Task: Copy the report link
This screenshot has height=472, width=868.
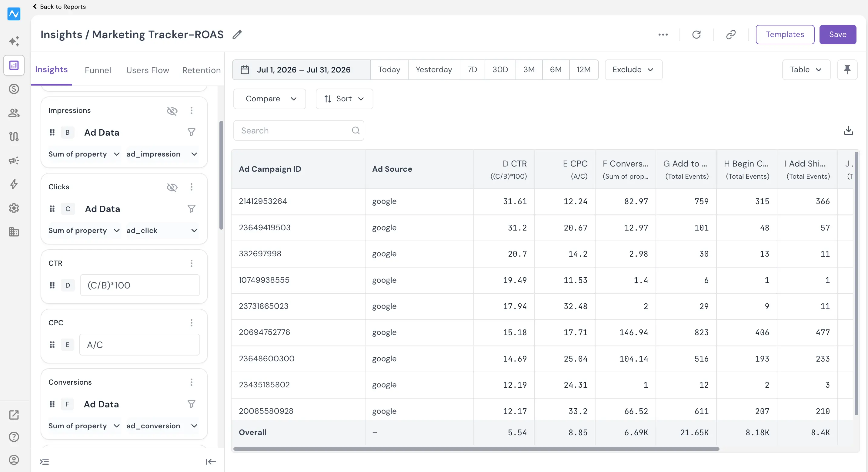Action: [731, 34]
